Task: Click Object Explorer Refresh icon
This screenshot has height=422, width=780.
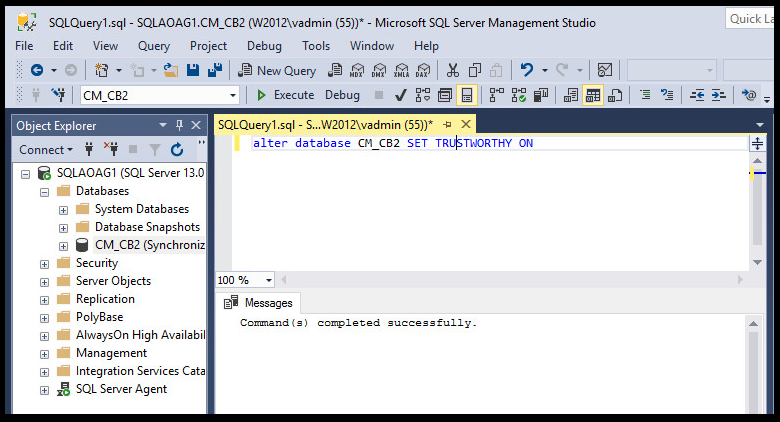Action: 177,149
